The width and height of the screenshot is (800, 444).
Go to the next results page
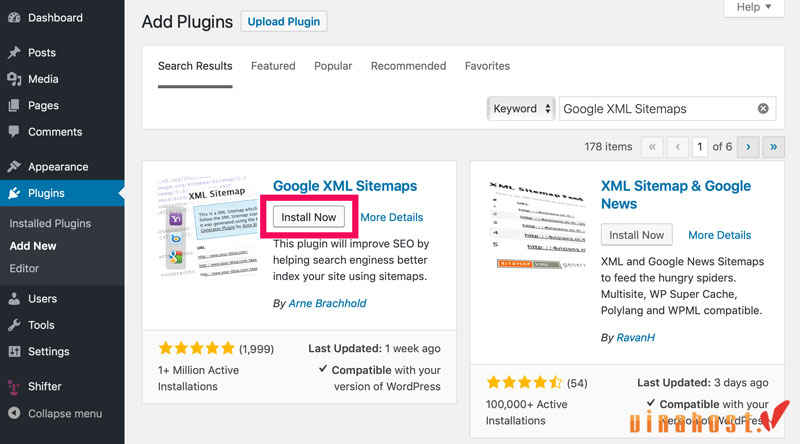pos(748,147)
